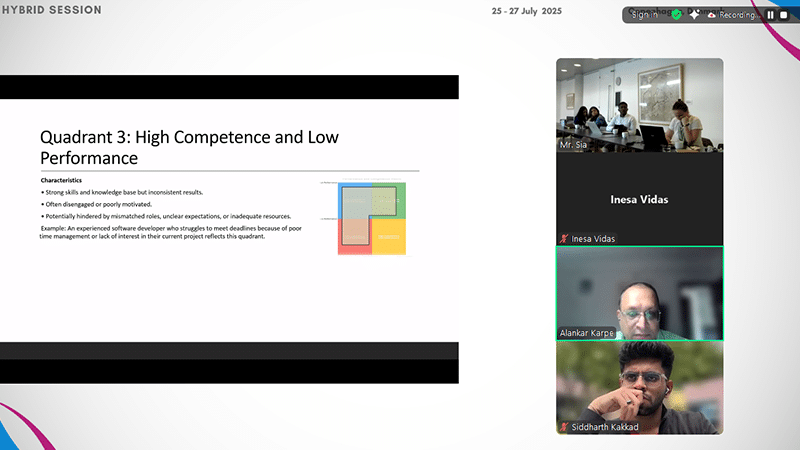800x450 pixels.
Task: Pause the meeting recording
Action: [770, 15]
